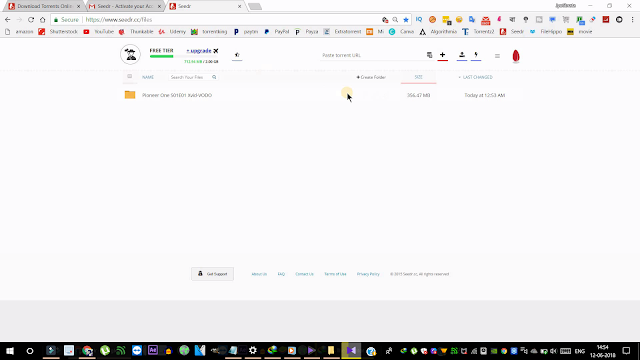The height and width of the screenshot is (360, 640).
Task: Open the Windows Start menu
Action: [10, 351]
